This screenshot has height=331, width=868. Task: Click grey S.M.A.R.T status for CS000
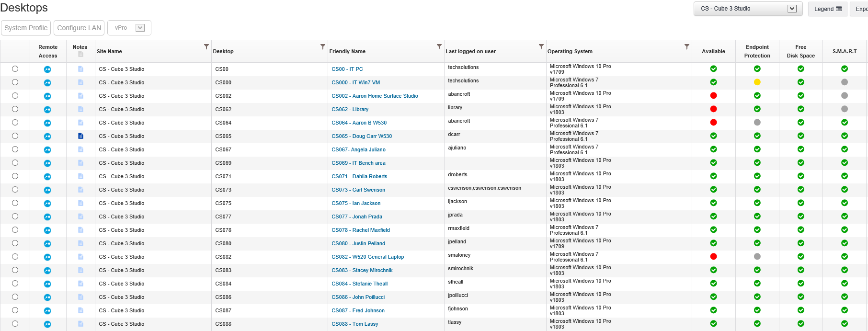pos(844,82)
